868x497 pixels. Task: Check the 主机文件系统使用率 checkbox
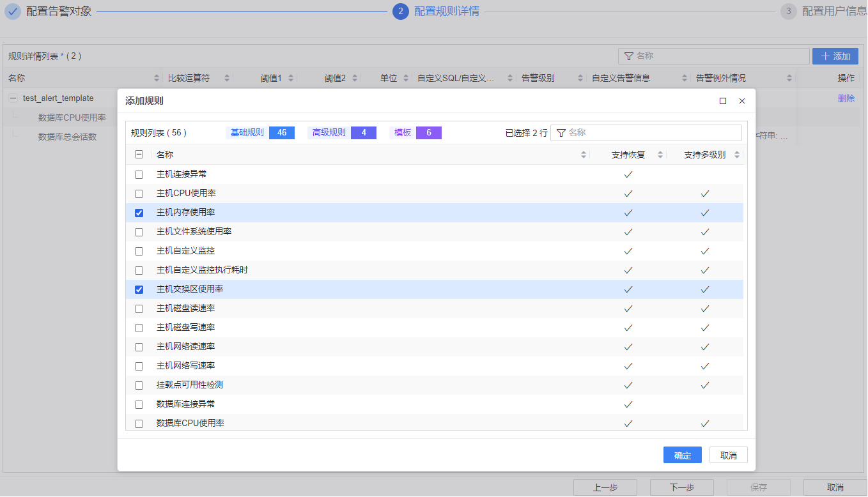click(x=139, y=232)
